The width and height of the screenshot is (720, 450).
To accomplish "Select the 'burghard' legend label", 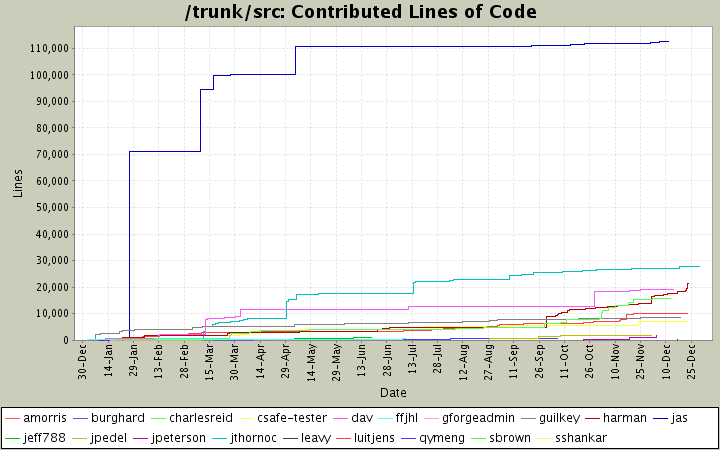I will (x=118, y=418).
